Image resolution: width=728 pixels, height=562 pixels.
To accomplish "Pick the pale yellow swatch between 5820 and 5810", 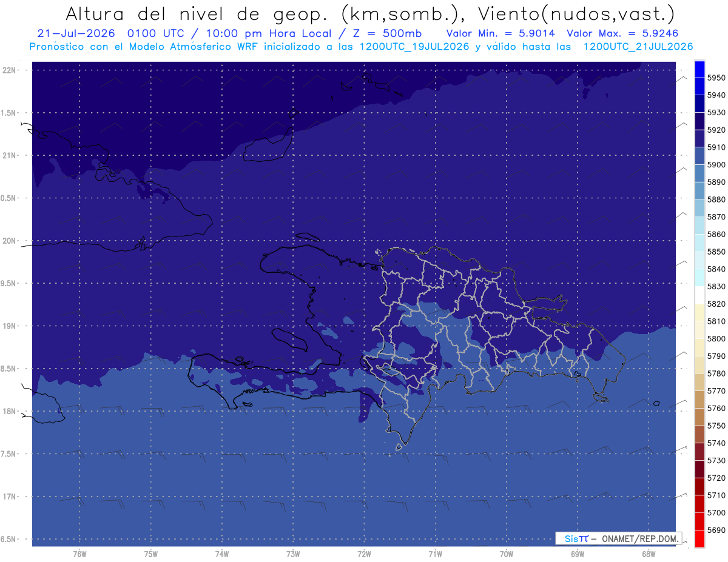I will click(x=699, y=312).
